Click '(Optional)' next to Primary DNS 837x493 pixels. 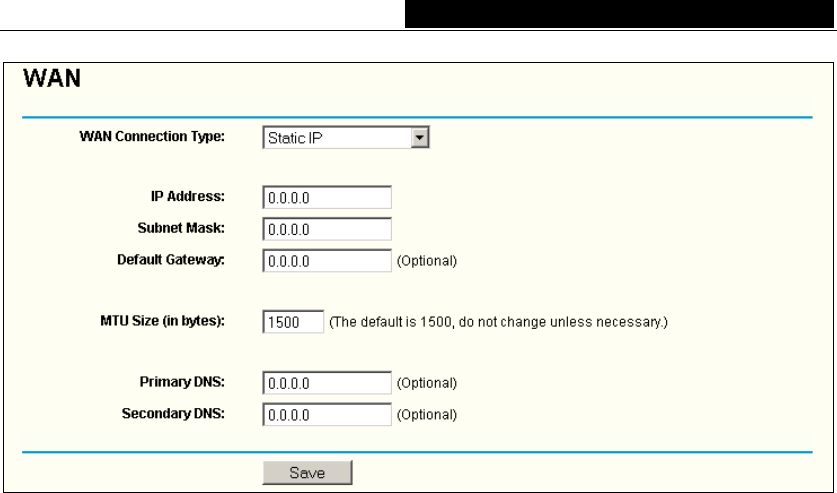(x=427, y=383)
